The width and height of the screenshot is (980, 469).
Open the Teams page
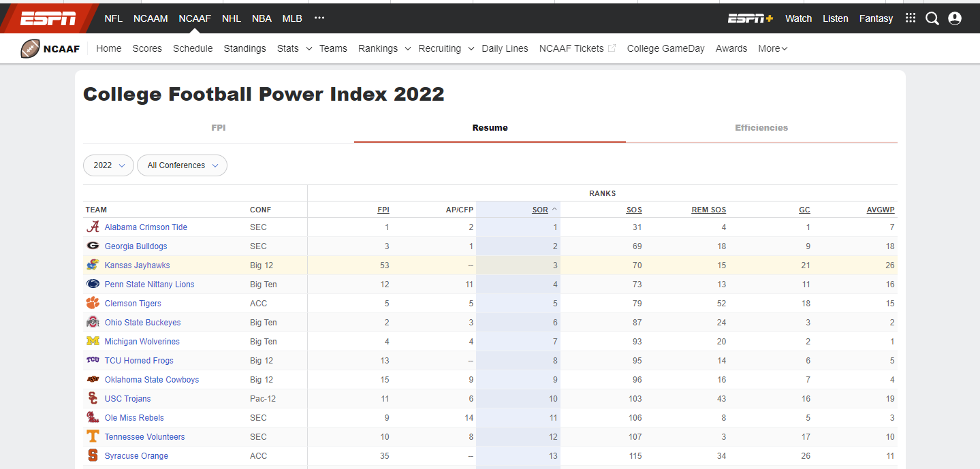pos(333,48)
